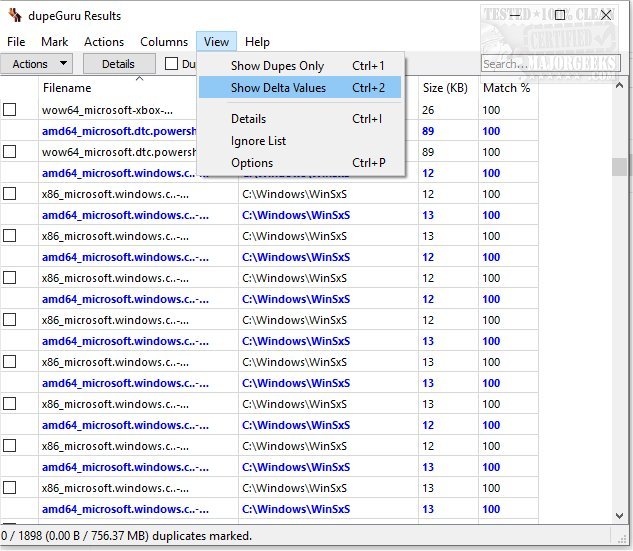Open the Columns menu
The height and width of the screenshot is (551, 633).
point(164,42)
